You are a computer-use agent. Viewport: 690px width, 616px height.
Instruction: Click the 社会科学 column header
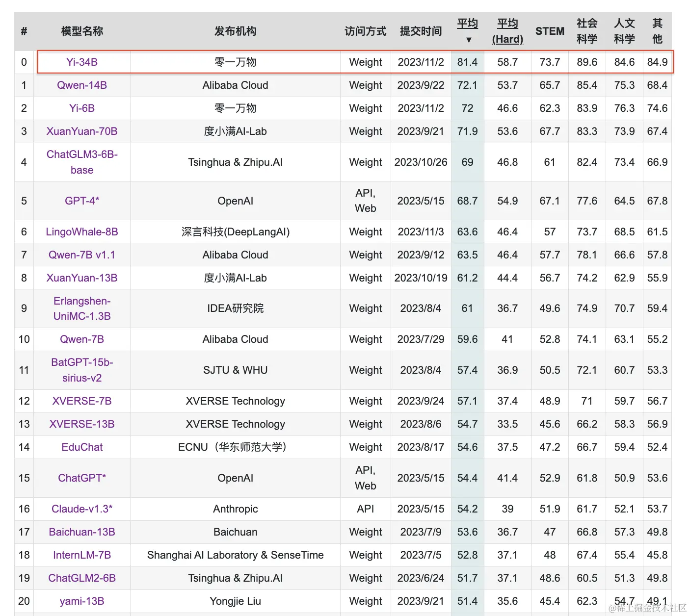point(587,31)
